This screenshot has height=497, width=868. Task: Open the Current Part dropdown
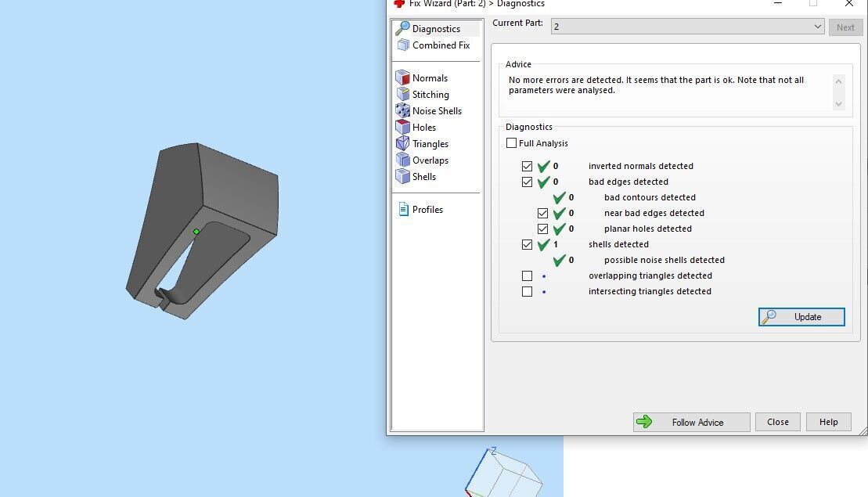coord(687,27)
